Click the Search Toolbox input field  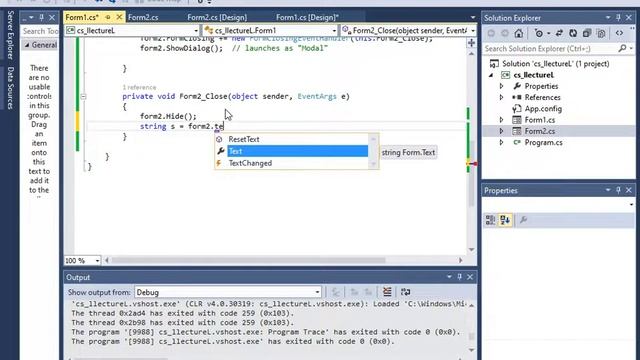click(x=40, y=31)
